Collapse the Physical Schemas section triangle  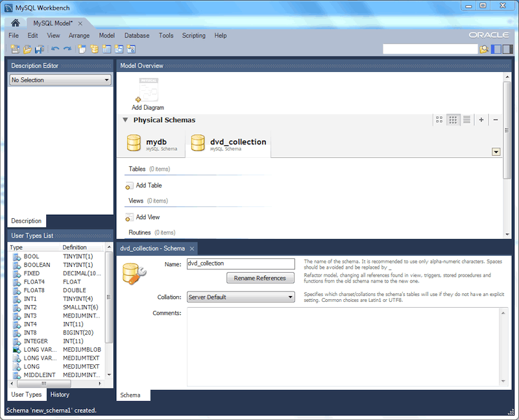click(x=125, y=120)
